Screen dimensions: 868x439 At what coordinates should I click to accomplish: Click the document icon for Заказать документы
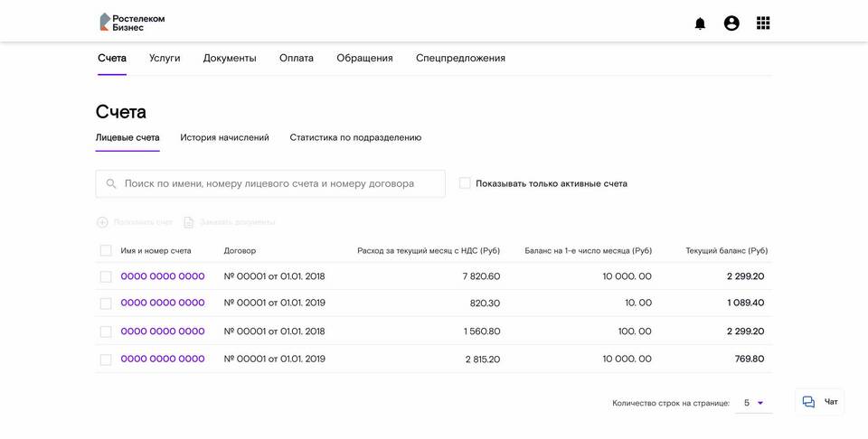(x=189, y=222)
